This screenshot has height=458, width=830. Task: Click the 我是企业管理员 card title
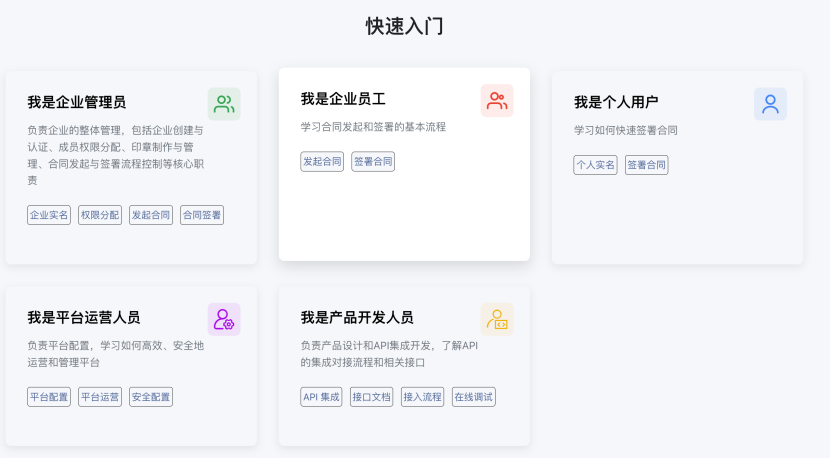[77, 102]
